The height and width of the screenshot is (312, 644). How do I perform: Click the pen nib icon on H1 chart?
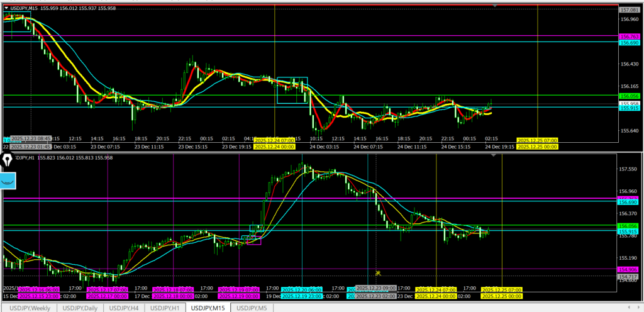coord(9,160)
